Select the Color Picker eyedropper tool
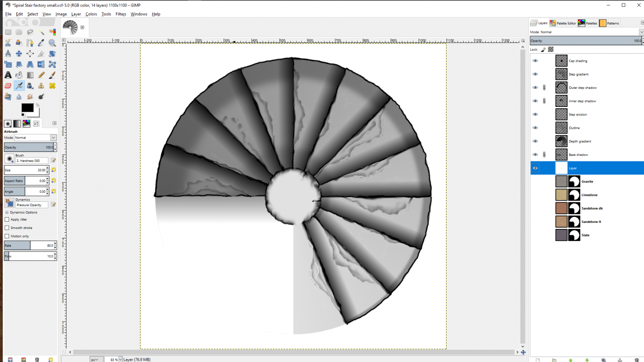The image size is (644, 362). coord(41,43)
